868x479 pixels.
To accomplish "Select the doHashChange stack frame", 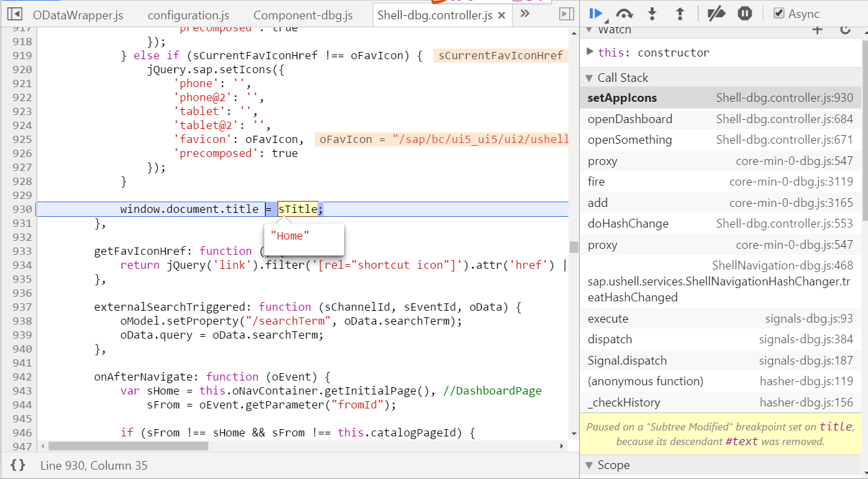I will pos(720,224).
